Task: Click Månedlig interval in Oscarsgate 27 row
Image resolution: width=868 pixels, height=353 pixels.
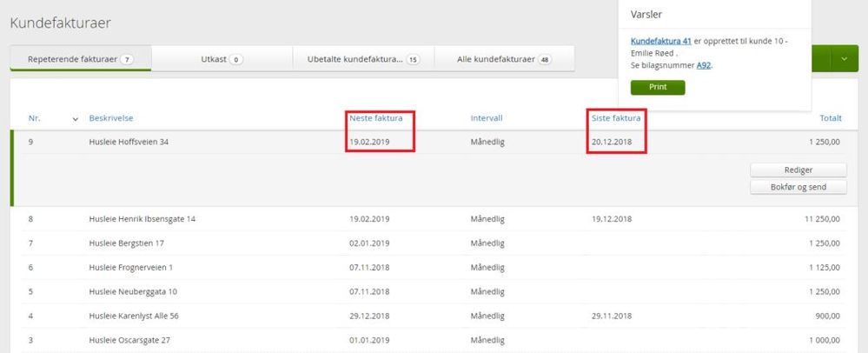Action: (487, 340)
